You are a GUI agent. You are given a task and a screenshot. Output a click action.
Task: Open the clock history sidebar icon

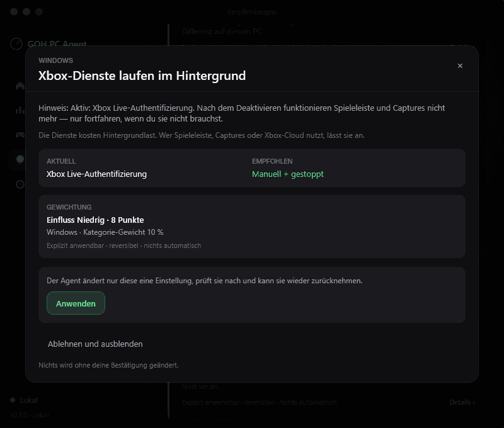point(20,184)
